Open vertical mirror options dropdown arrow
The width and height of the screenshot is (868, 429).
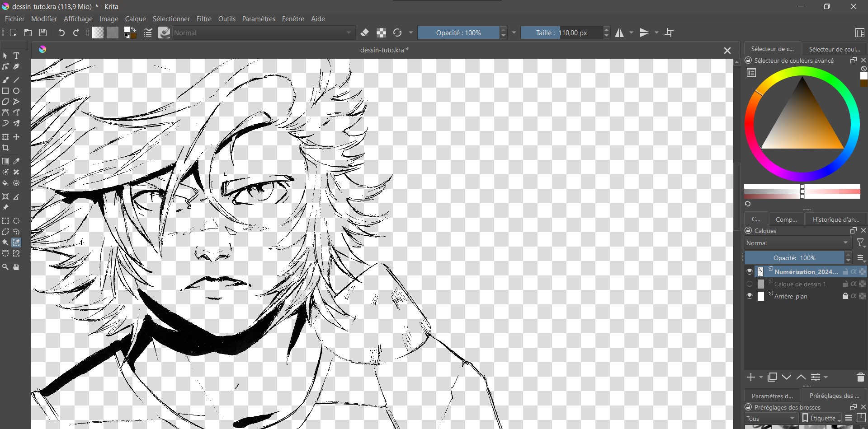pyautogui.click(x=657, y=33)
